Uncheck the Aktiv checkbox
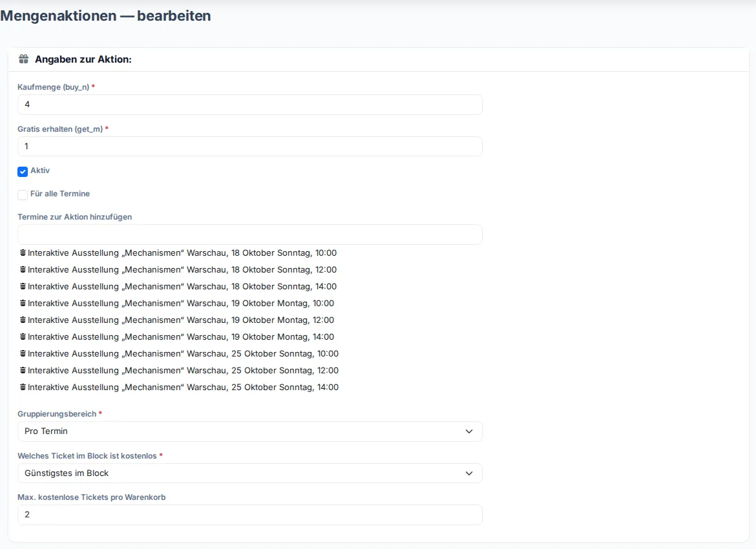This screenshot has height=549, width=756. pyautogui.click(x=23, y=172)
